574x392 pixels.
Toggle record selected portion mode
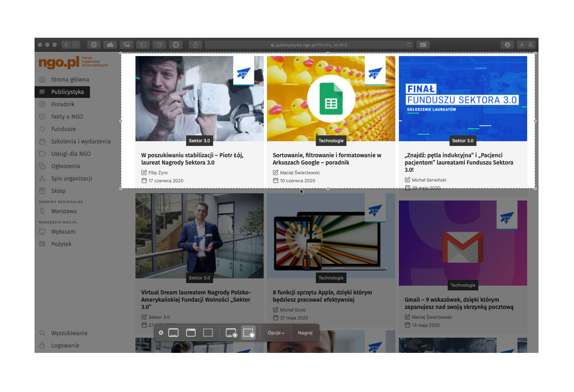coord(249,333)
